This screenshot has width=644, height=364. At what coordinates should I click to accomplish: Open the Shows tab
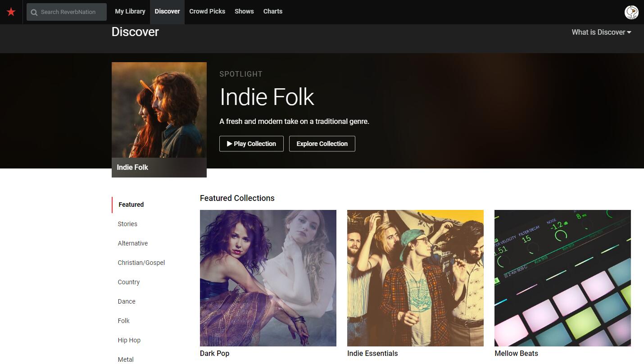[x=244, y=11]
